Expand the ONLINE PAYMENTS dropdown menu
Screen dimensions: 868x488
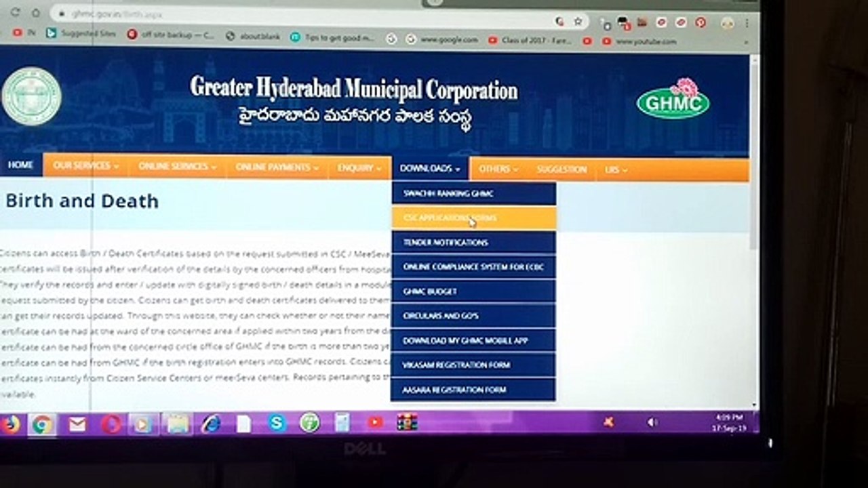(277, 167)
